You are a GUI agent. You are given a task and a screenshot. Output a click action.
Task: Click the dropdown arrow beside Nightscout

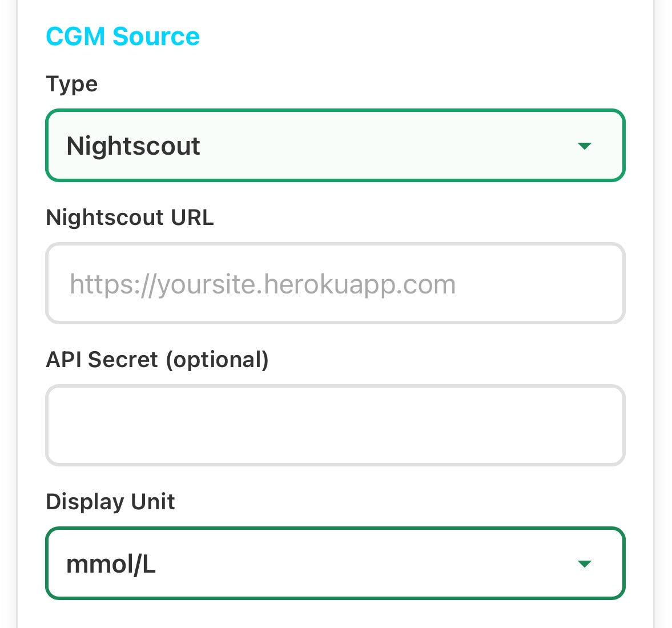585,146
